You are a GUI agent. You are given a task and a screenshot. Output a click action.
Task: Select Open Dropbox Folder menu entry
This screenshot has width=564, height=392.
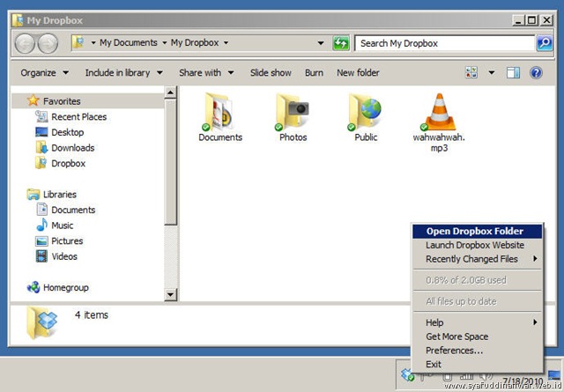(x=477, y=232)
